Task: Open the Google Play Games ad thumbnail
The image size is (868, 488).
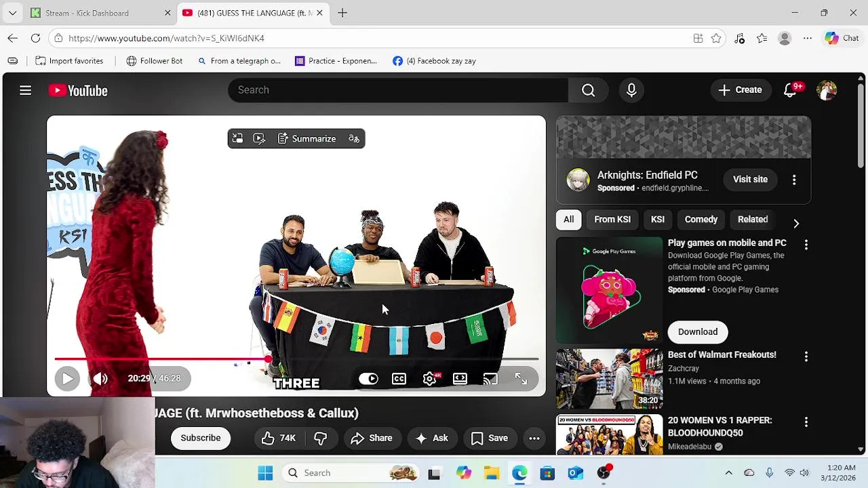Action: pyautogui.click(x=610, y=290)
